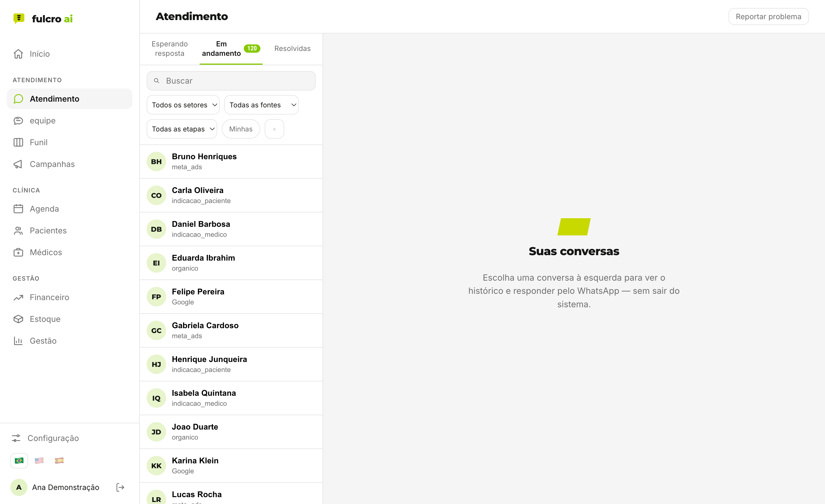Click Ana Demonstração's avatar
Viewport: 825px width, 504px height.
(19, 487)
